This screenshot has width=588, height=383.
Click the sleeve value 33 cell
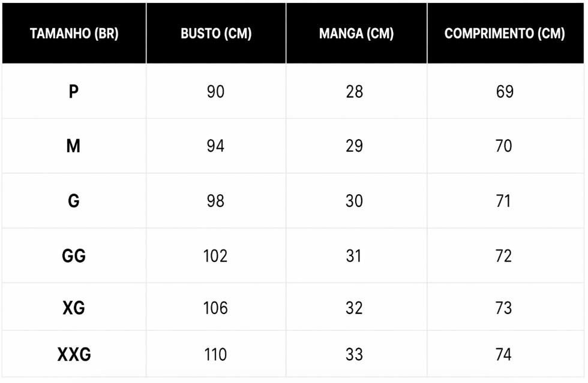point(354,355)
